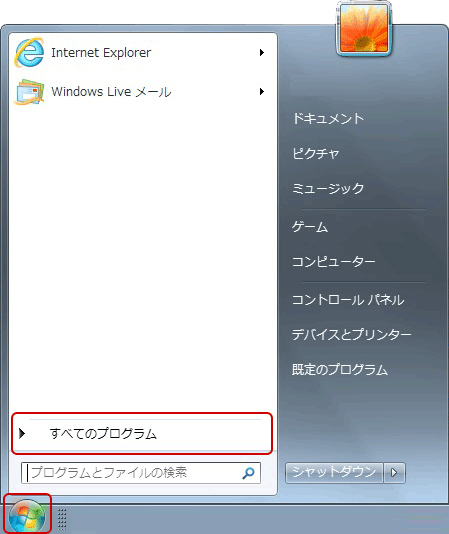This screenshot has width=449, height=534.
Task: Expand the Internet Explorer jump list arrow
Action: 262,52
